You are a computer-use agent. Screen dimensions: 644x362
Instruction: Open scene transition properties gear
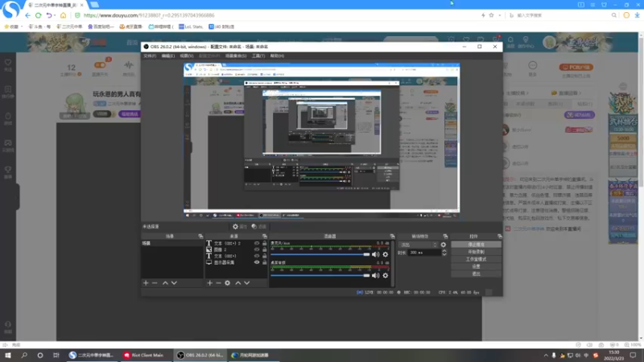[444, 245]
